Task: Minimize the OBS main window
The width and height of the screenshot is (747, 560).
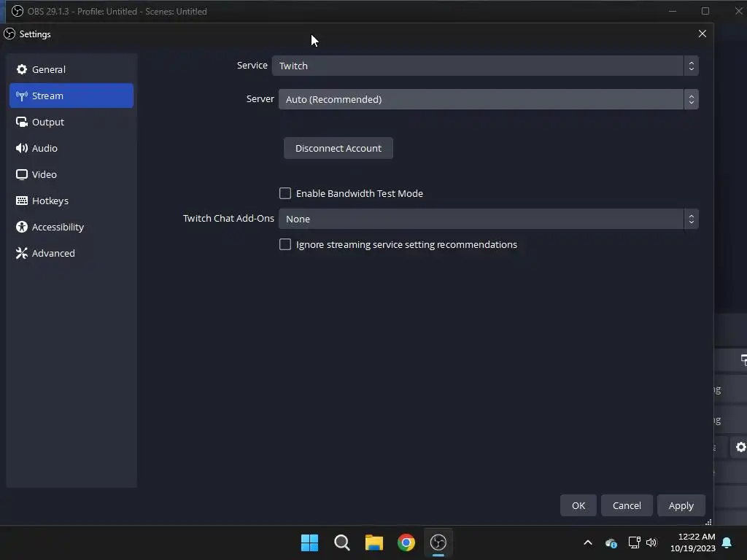Action: 672,11
